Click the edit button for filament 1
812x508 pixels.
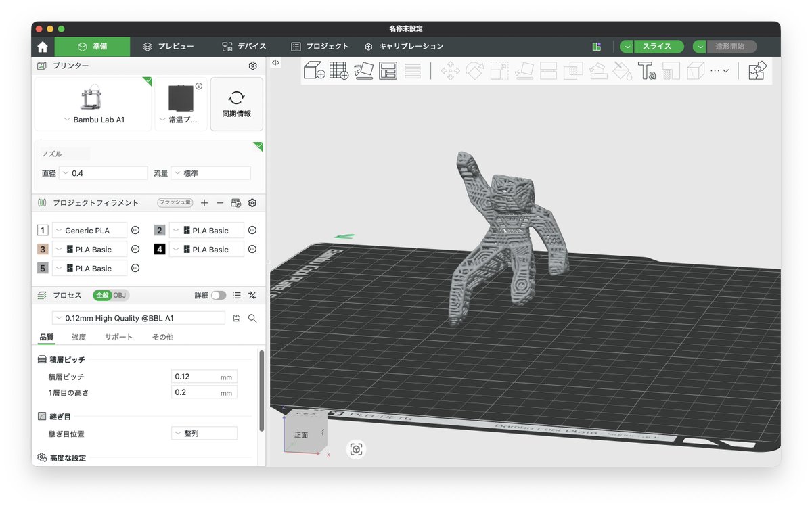pos(135,231)
